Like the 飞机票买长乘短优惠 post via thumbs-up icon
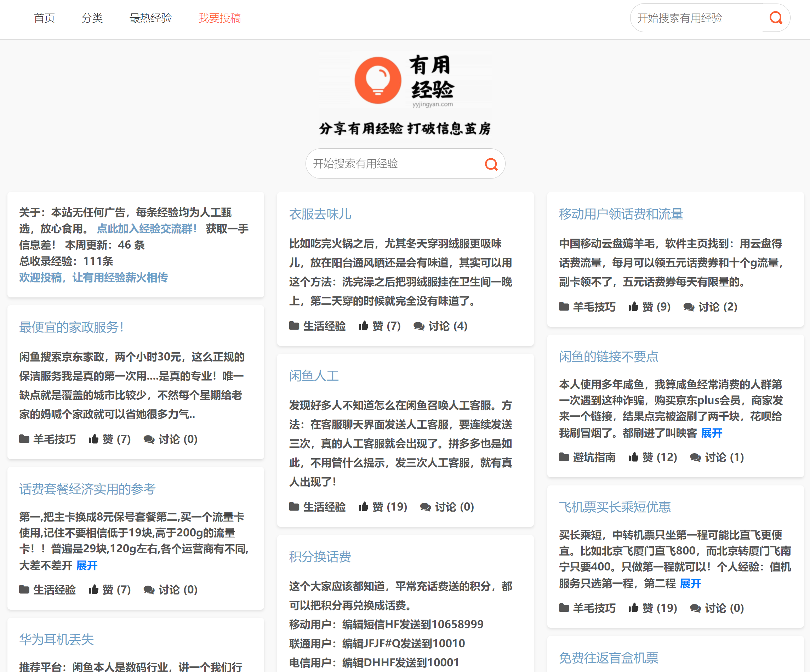The width and height of the screenshot is (810, 672). click(633, 608)
